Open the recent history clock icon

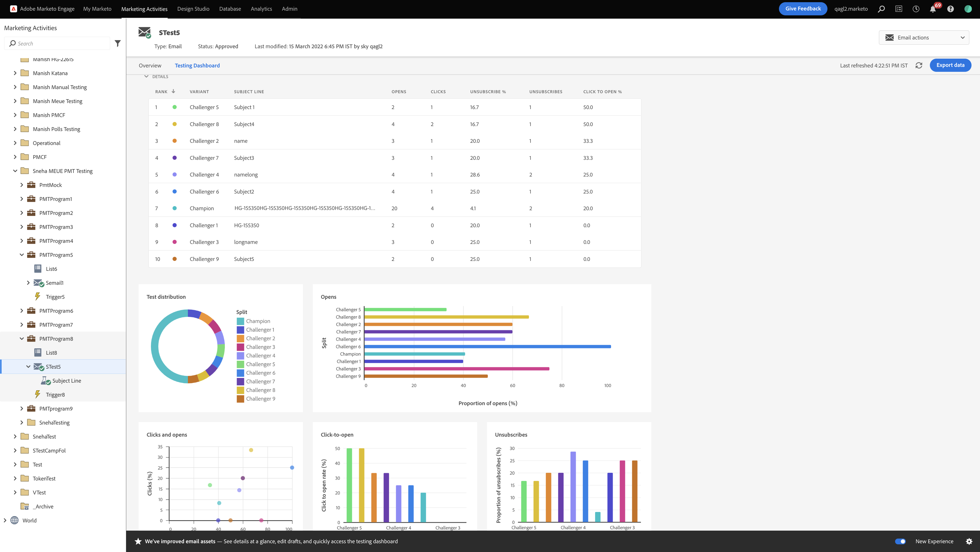[916, 9]
